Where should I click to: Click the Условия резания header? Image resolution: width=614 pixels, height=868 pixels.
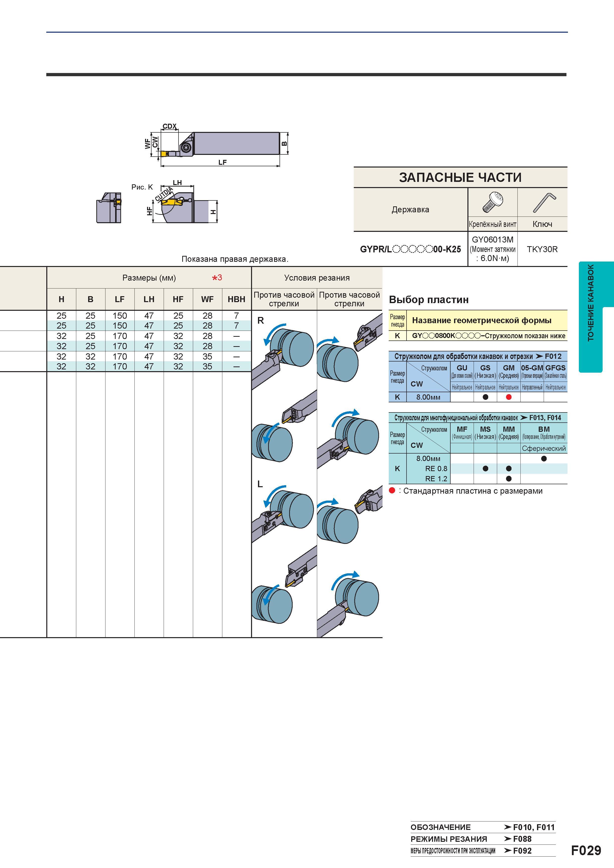317,278
